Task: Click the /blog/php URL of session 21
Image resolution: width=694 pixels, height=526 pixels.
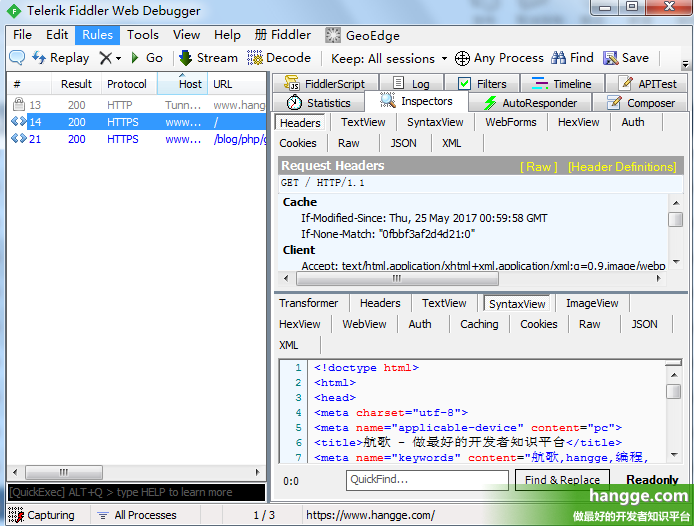Action: (x=240, y=139)
